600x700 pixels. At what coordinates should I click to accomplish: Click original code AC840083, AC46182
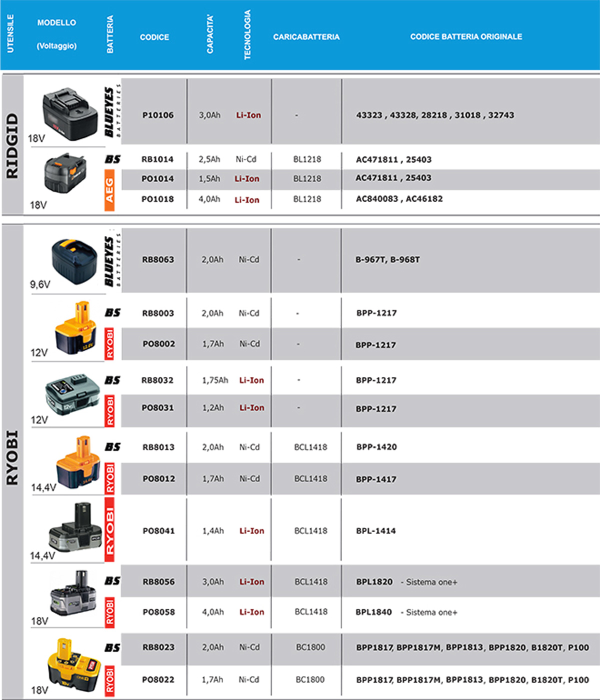399,199
